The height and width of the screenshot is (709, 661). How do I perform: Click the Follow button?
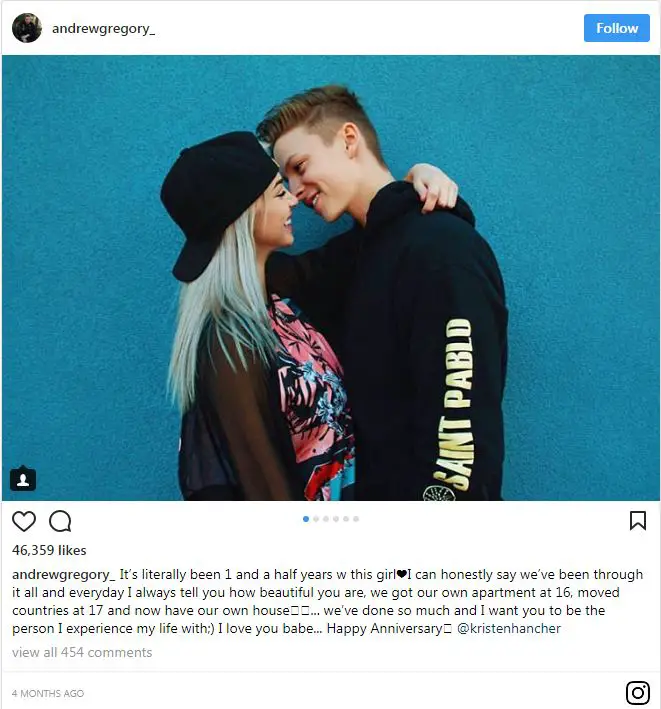[617, 28]
